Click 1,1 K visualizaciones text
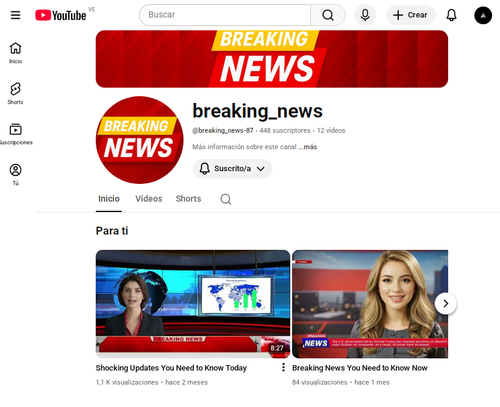This screenshot has width=500, height=407. pyautogui.click(x=127, y=382)
